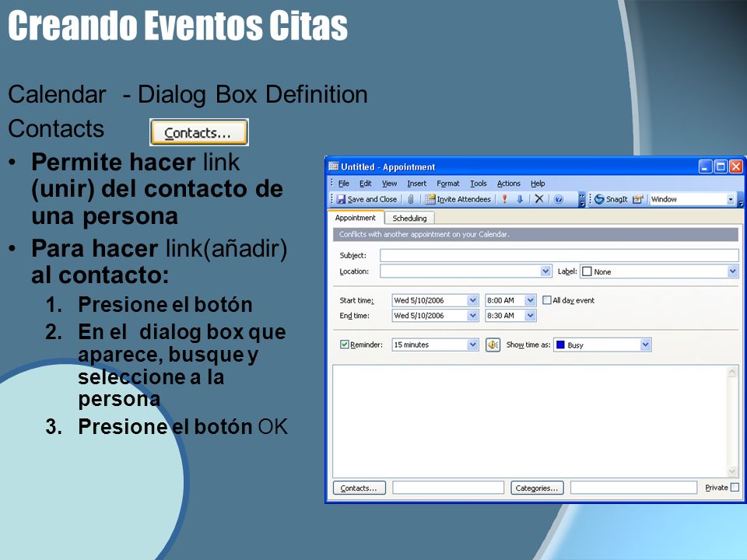Open the Label None dropdown

pos(733,271)
